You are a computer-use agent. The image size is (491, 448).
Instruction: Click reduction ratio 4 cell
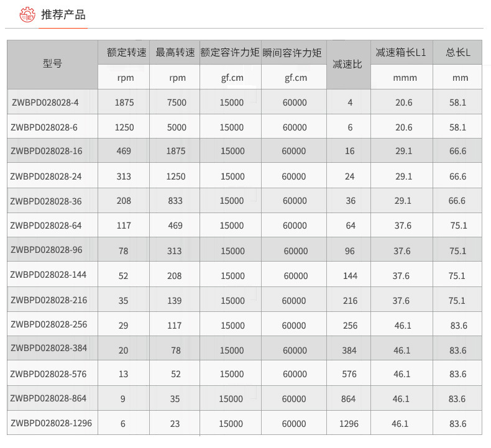350,103
